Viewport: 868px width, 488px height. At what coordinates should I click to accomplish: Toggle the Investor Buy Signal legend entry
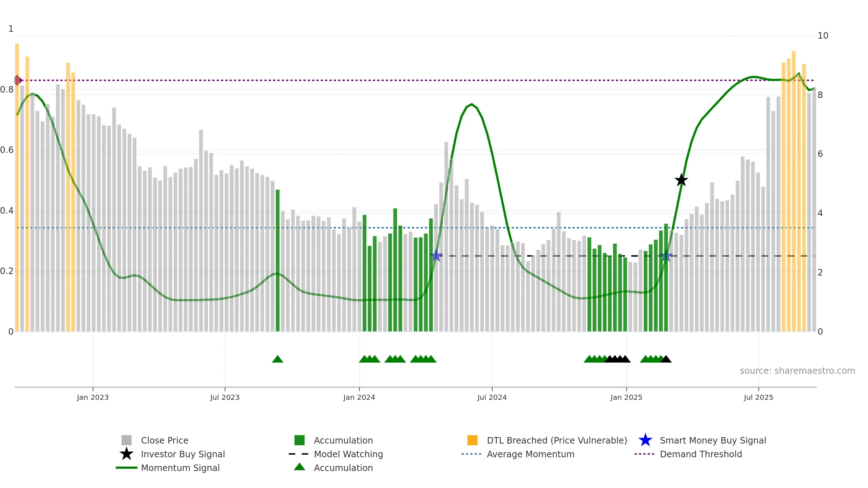(172, 454)
